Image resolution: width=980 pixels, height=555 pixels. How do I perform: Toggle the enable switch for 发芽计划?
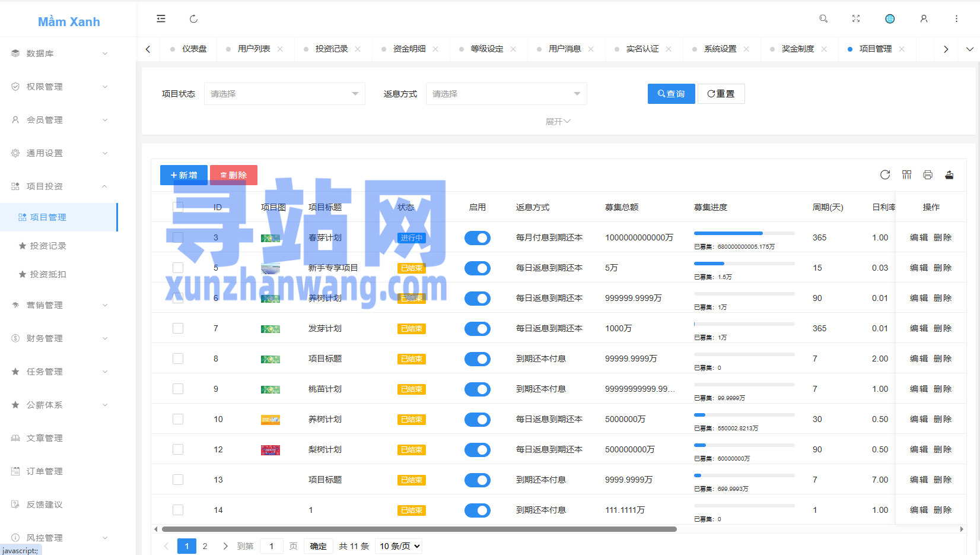[x=478, y=329]
